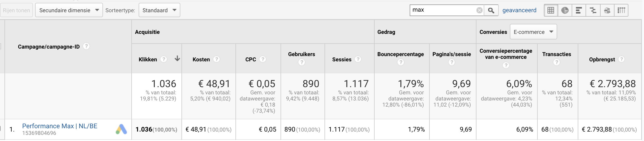Open help for Klikken metric
This screenshot has width=644, height=141.
(164, 59)
